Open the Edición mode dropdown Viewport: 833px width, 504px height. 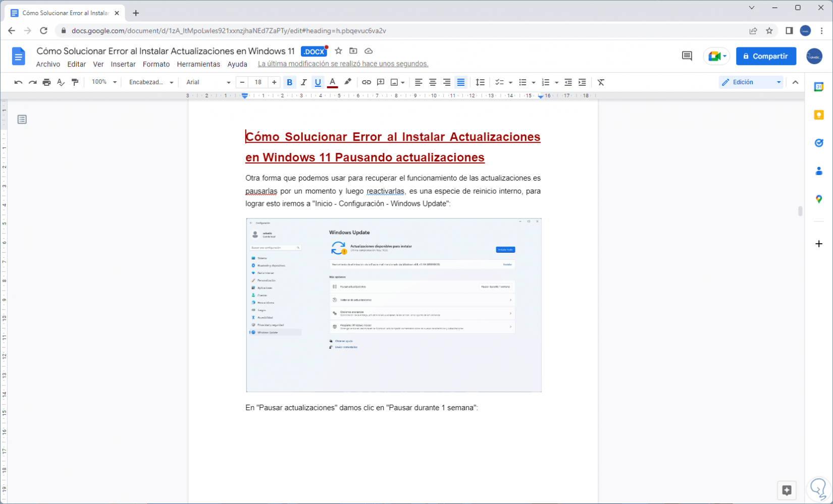coord(751,82)
